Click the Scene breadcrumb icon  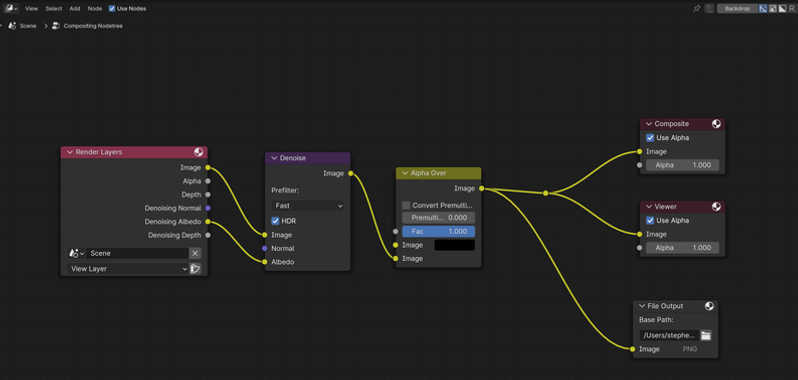pos(12,25)
